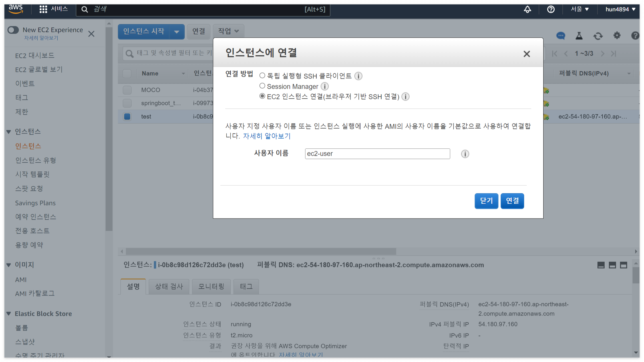
Task: Open the AWS services grid menu
Action: [43, 9]
